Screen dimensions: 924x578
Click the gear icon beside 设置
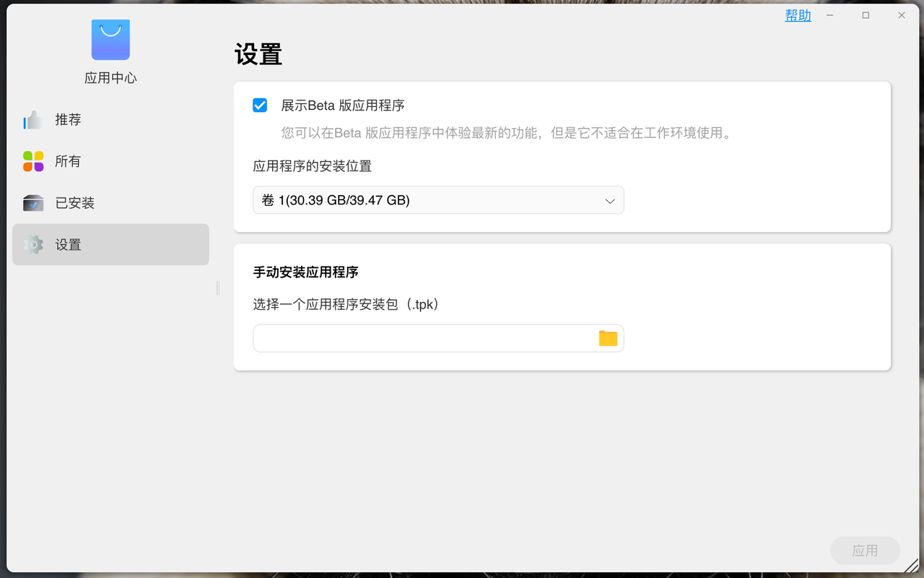click(33, 245)
